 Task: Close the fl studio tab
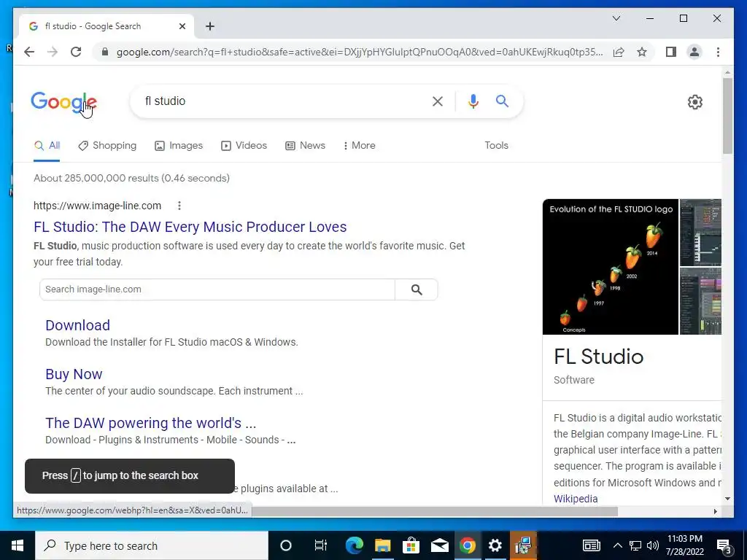pos(182,26)
